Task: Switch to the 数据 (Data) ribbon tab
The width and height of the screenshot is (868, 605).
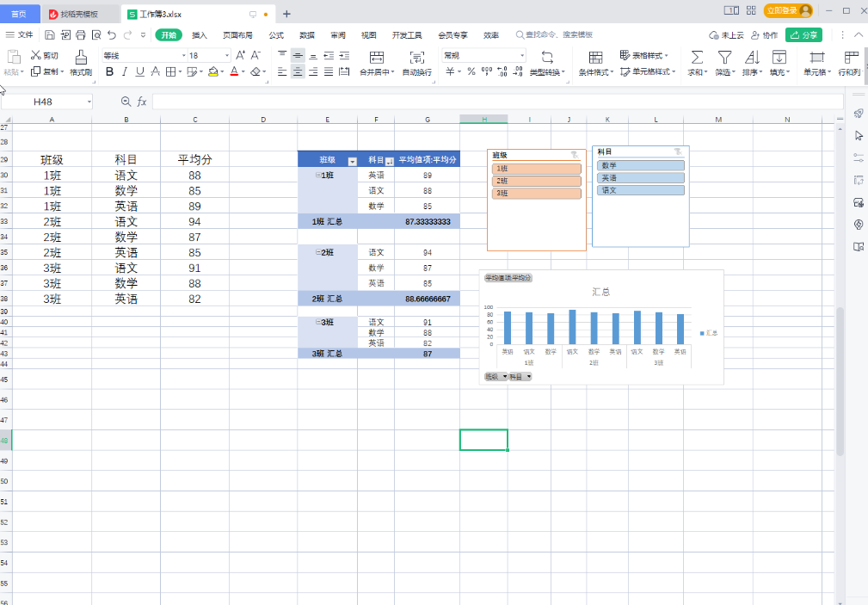Action: coord(307,35)
